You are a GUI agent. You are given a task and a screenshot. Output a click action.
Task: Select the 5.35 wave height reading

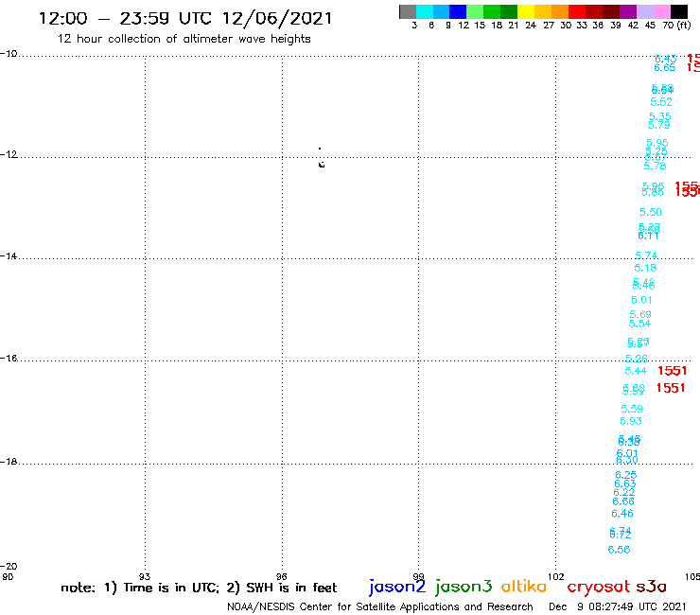[x=660, y=116]
